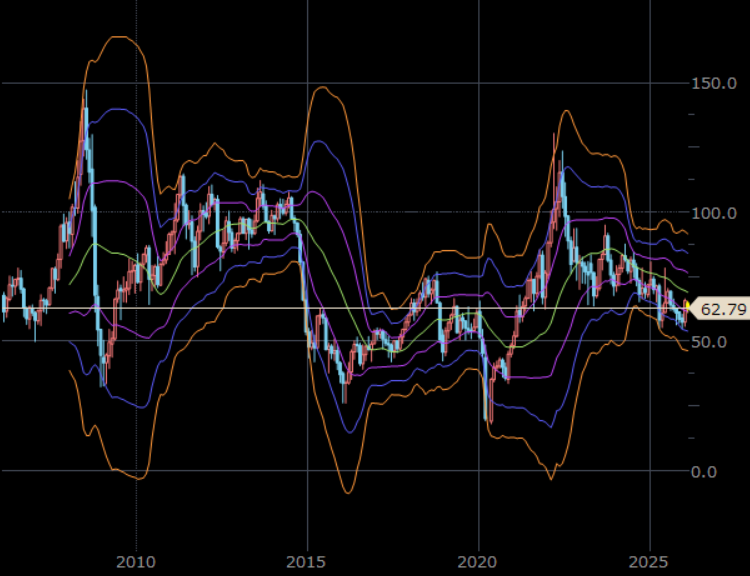The height and width of the screenshot is (576, 750).
Task: Select the 100.0 price axis label
Action: pos(713,213)
